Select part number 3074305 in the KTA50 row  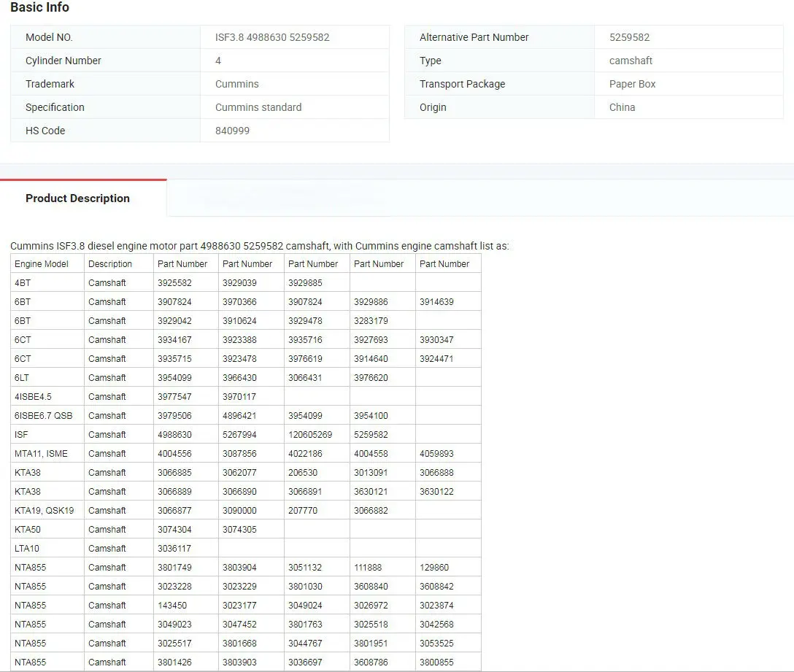(x=239, y=530)
